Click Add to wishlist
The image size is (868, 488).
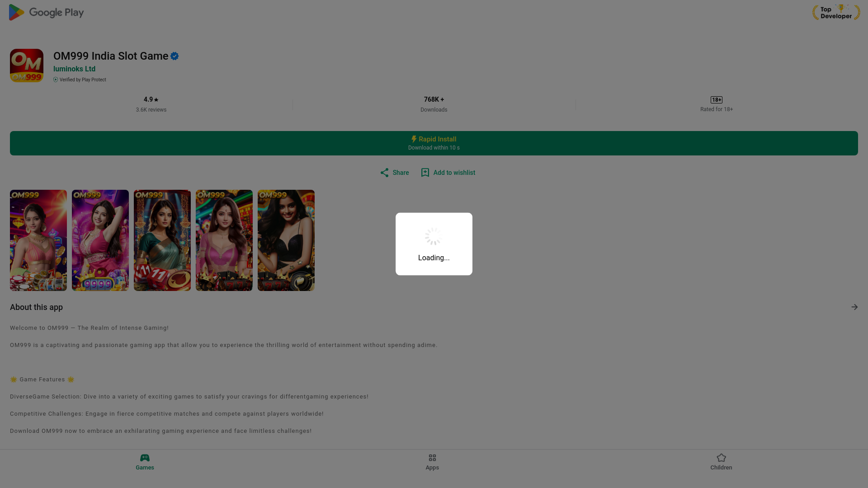coord(448,173)
